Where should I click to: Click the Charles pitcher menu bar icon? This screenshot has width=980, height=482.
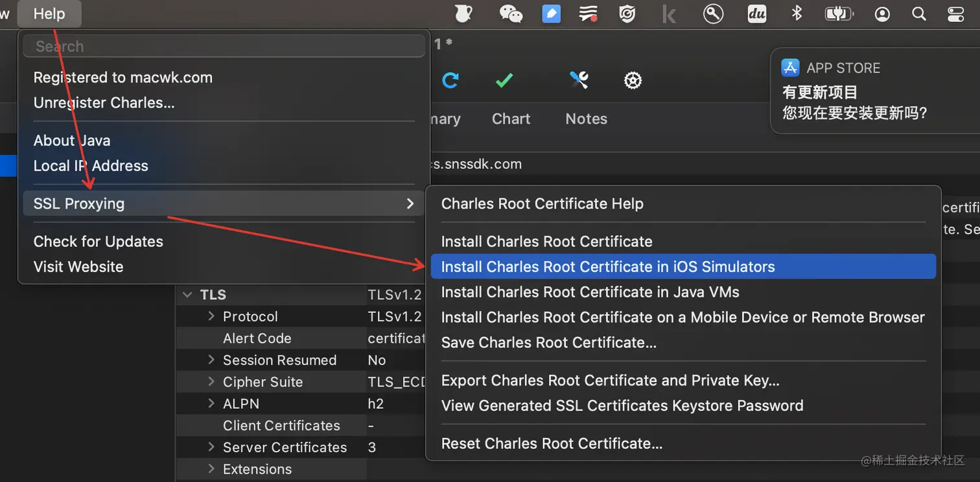coord(463,14)
